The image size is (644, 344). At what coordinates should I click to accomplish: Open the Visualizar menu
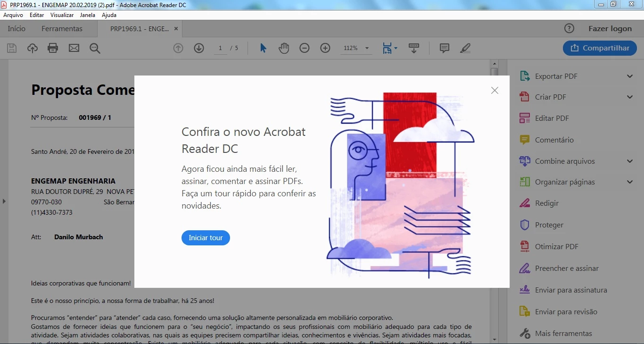pos(62,15)
